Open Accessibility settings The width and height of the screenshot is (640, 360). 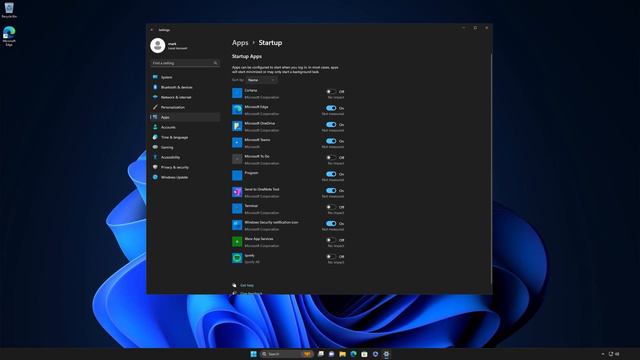185,157
